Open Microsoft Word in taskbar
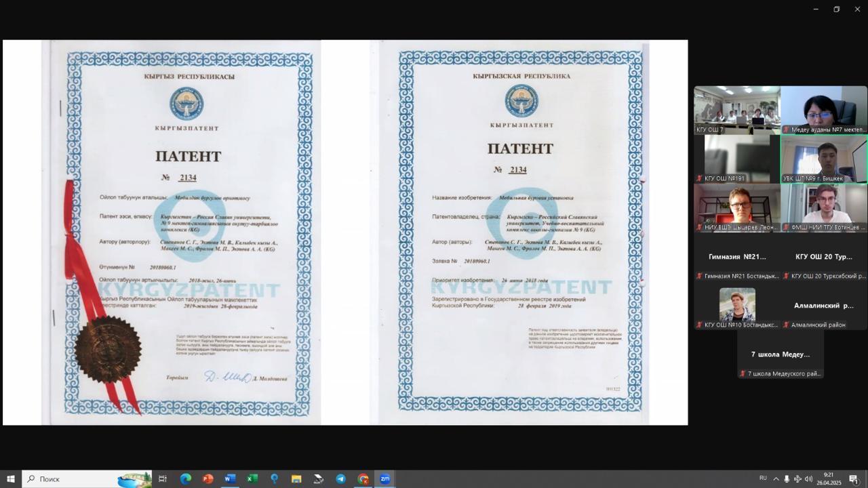The width and height of the screenshot is (868, 488). pyautogui.click(x=229, y=479)
